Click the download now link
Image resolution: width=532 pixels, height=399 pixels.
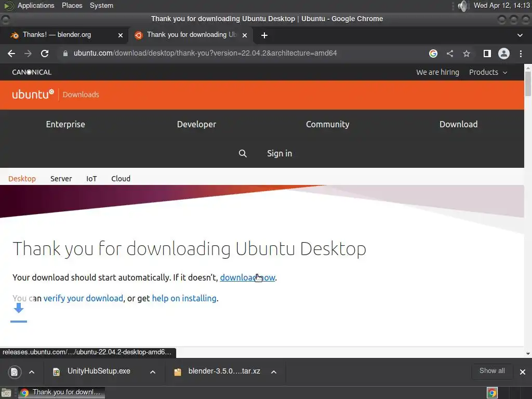[247, 278]
